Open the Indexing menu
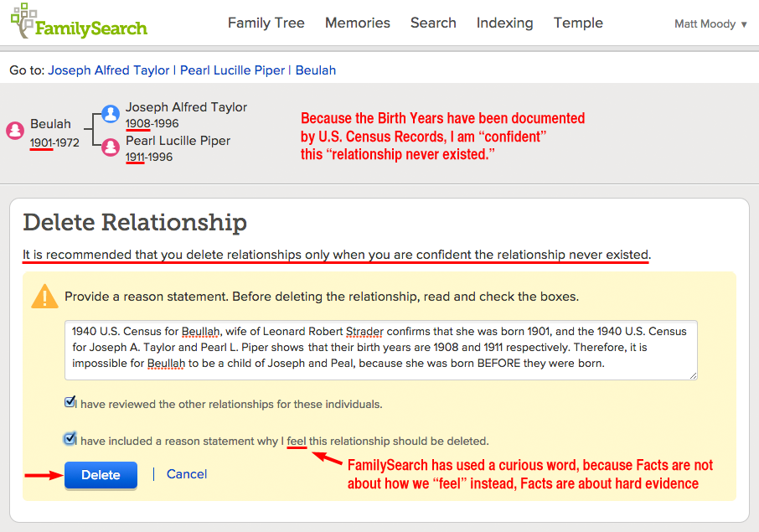This screenshot has width=759, height=532. pos(505,23)
